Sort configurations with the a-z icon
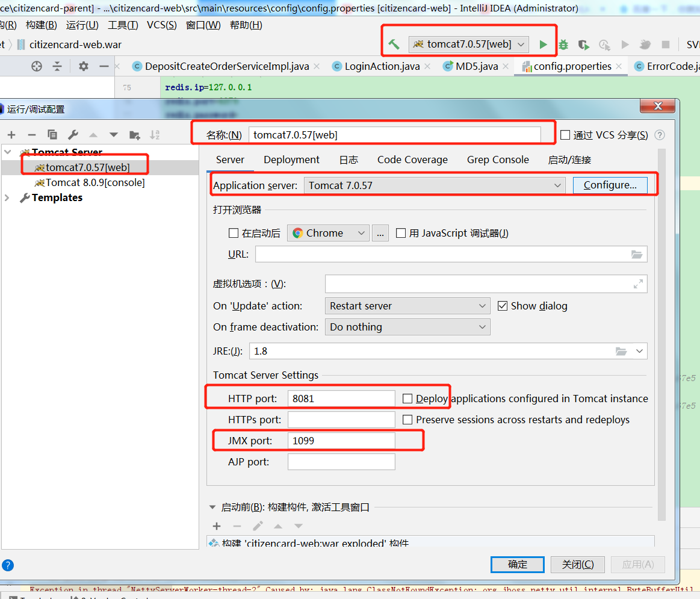Image resolution: width=700 pixels, height=599 pixels. tap(155, 135)
